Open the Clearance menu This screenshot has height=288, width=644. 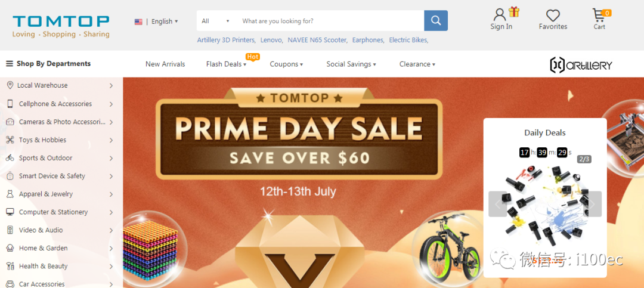coord(417,64)
